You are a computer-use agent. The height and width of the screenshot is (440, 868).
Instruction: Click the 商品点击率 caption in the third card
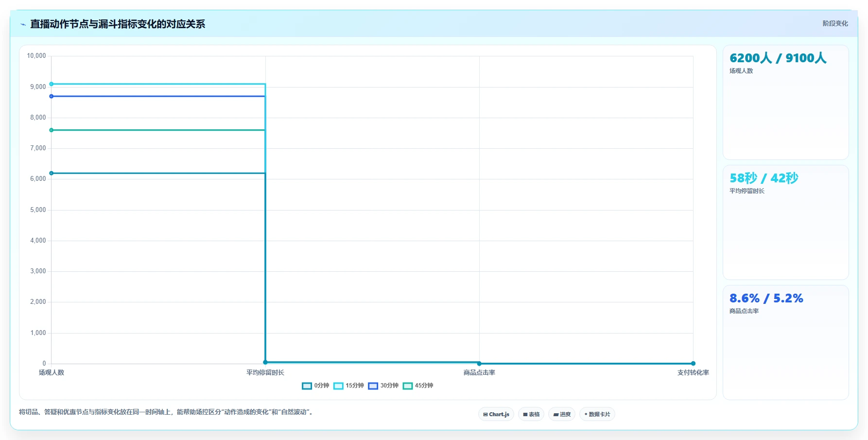[744, 311]
